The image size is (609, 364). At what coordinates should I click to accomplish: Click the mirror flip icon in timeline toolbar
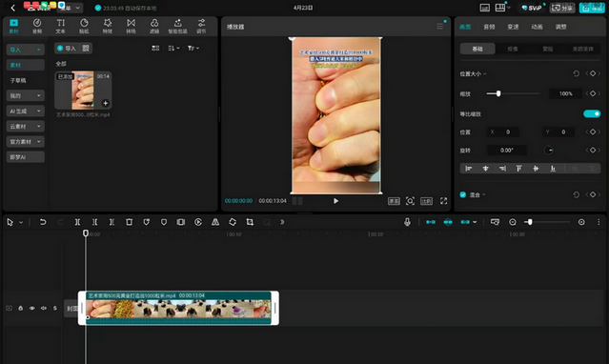point(215,222)
